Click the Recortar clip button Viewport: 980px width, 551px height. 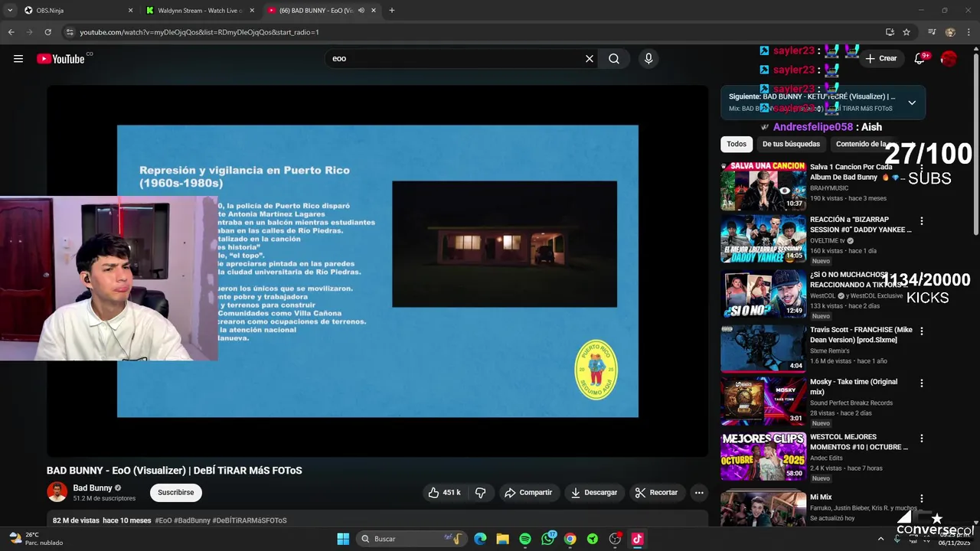tap(657, 493)
